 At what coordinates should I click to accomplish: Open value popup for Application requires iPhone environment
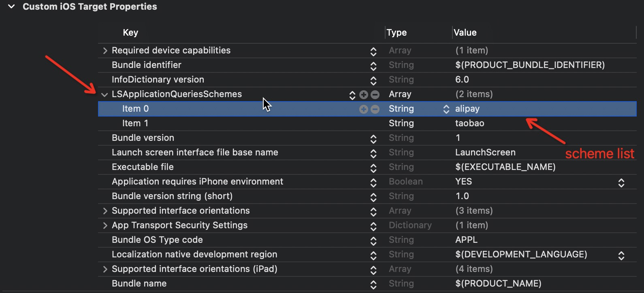(x=621, y=183)
